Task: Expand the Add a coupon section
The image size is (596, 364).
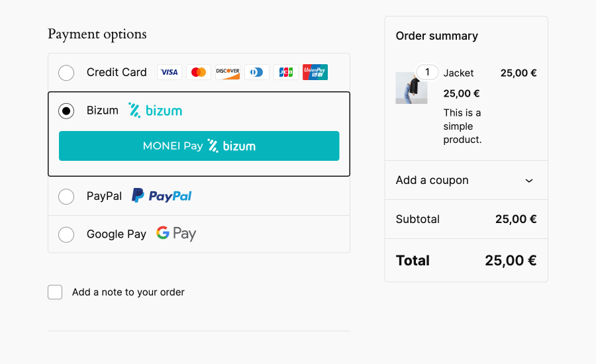Action: tap(432, 180)
